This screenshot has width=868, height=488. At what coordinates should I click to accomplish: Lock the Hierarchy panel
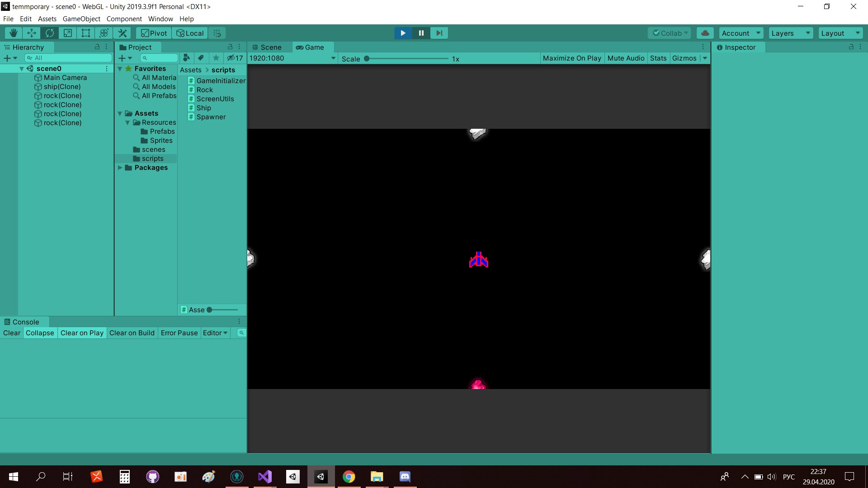pyautogui.click(x=97, y=47)
